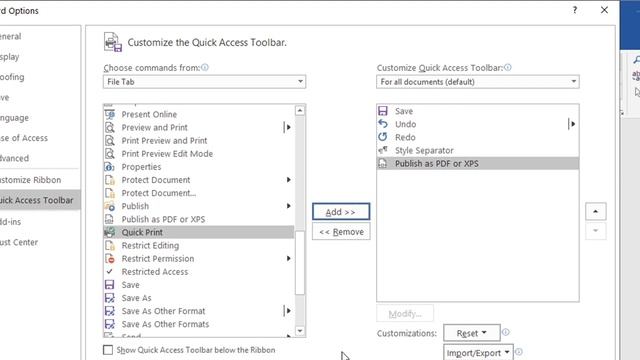The width and height of the screenshot is (640, 360).
Task: Click the Add >> button
Action: [x=341, y=212]
